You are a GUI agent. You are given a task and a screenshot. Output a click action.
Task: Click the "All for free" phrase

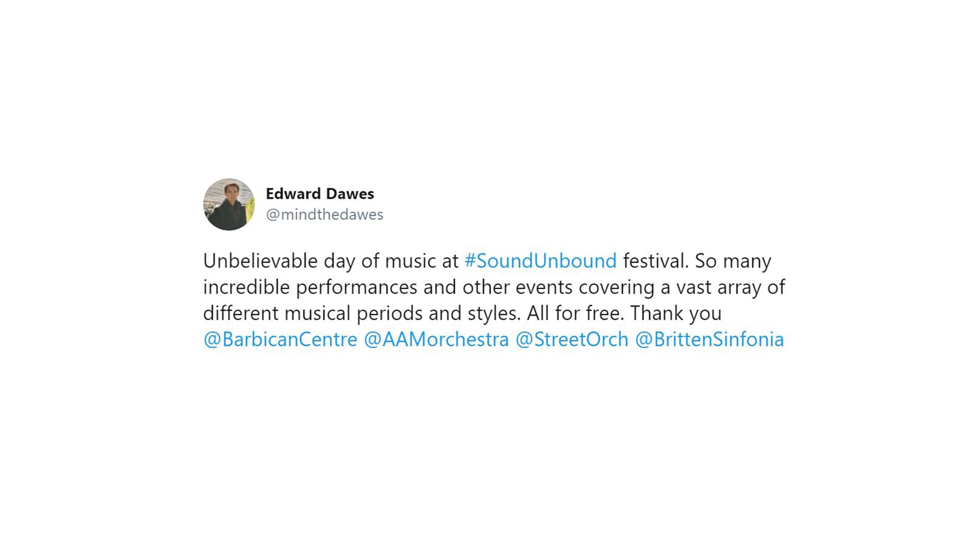[x=575, y=313]
